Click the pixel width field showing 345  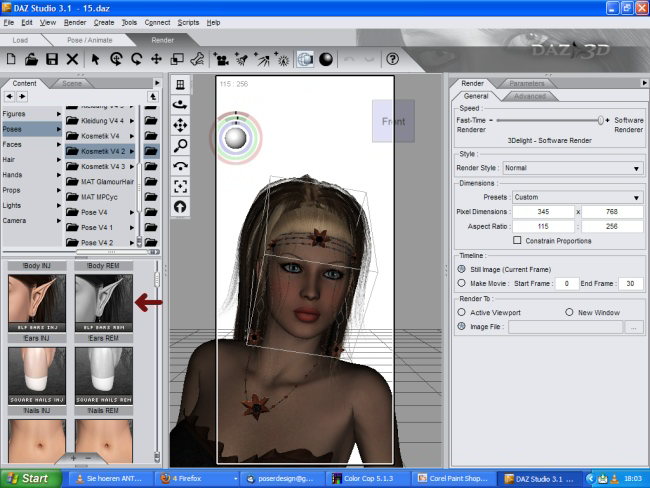543,211
